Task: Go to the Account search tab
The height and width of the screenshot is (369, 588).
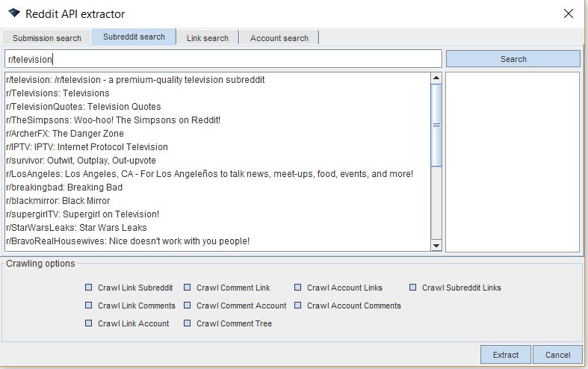Action: tap(279, 38)
